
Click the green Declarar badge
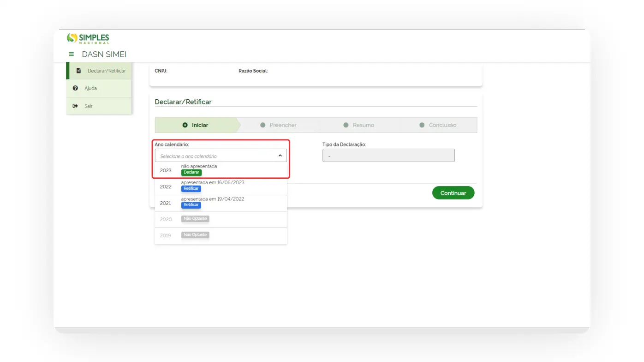pyautogui.click(x=191, y=172)
